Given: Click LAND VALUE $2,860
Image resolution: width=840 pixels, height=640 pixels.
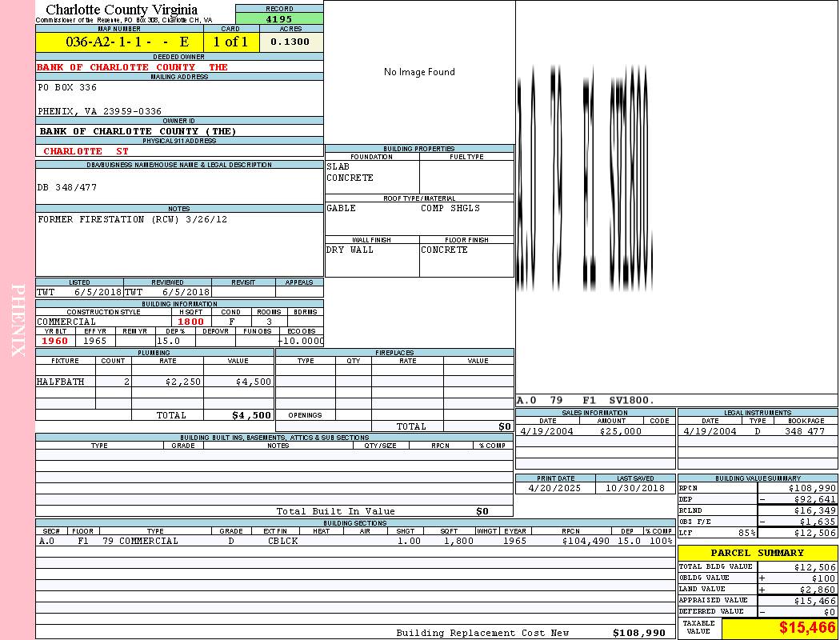Looking at the screenshot, I should [818, 590].
